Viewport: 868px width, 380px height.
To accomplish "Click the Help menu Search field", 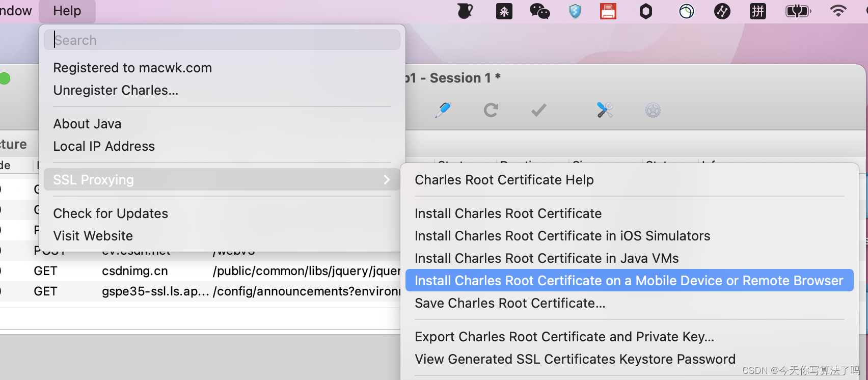I will click(222, 40).
